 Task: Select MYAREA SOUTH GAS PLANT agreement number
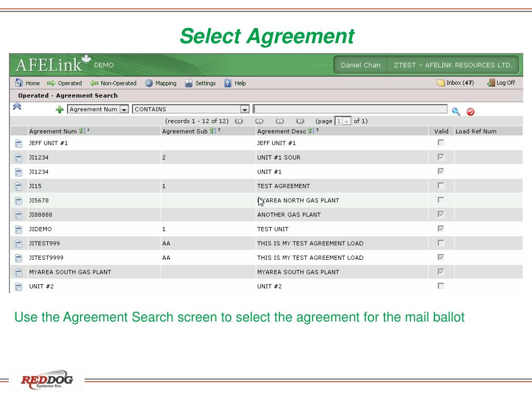point(70,272)
